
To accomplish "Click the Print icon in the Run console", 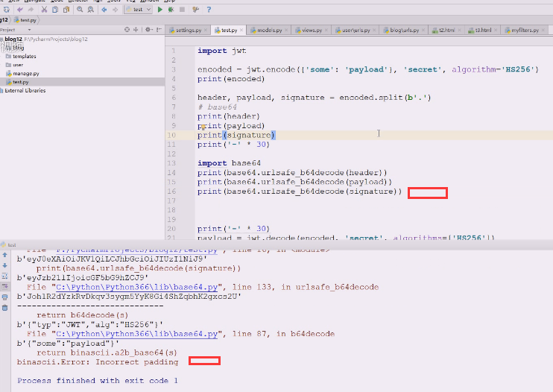I will tap(5, 297).
